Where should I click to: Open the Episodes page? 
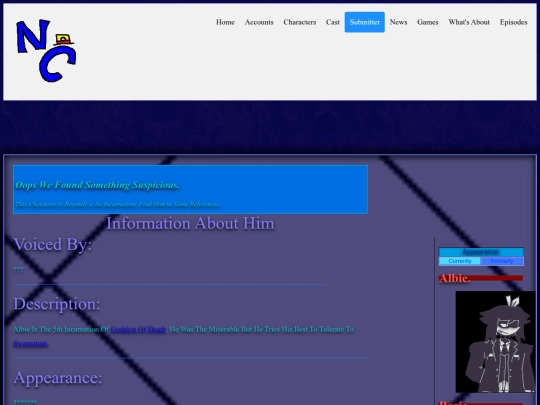click(x=513, y=22)
